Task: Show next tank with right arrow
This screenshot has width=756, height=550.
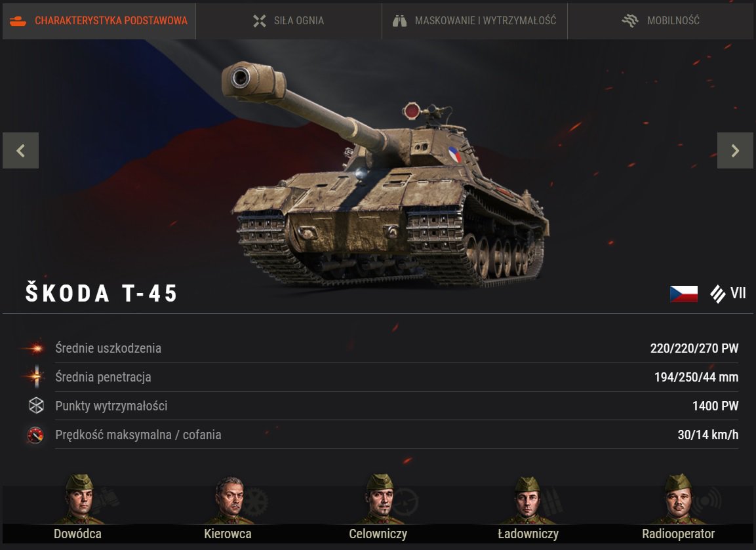Action: tap(735, 150)
